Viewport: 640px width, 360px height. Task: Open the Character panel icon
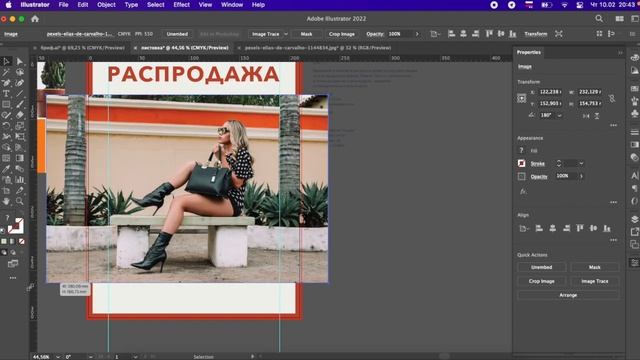[634, 176]
